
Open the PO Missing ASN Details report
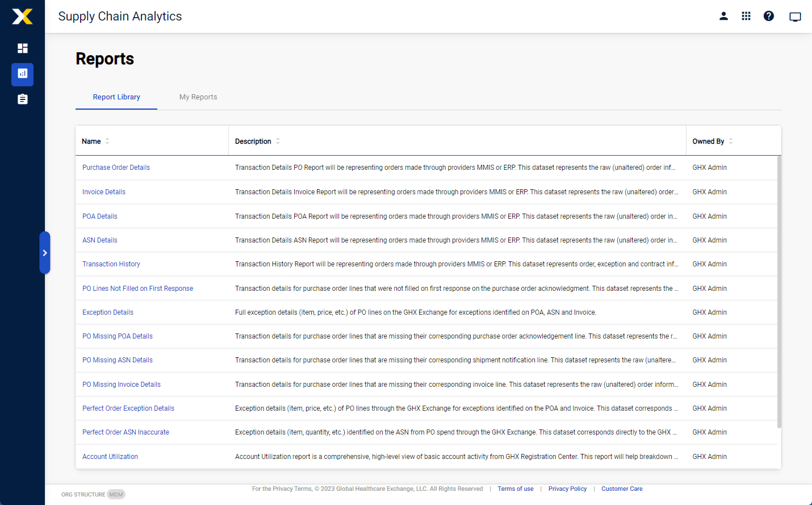[118, 360]
